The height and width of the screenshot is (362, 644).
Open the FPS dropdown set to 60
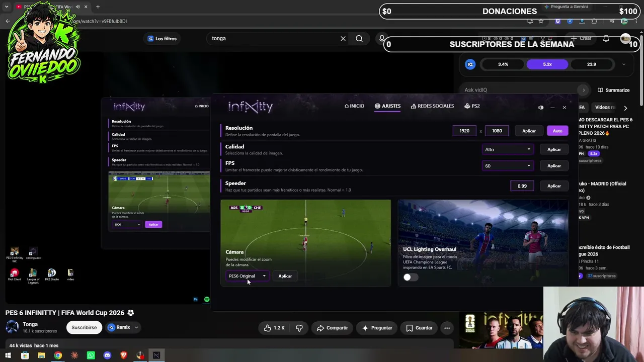(507, 166)
